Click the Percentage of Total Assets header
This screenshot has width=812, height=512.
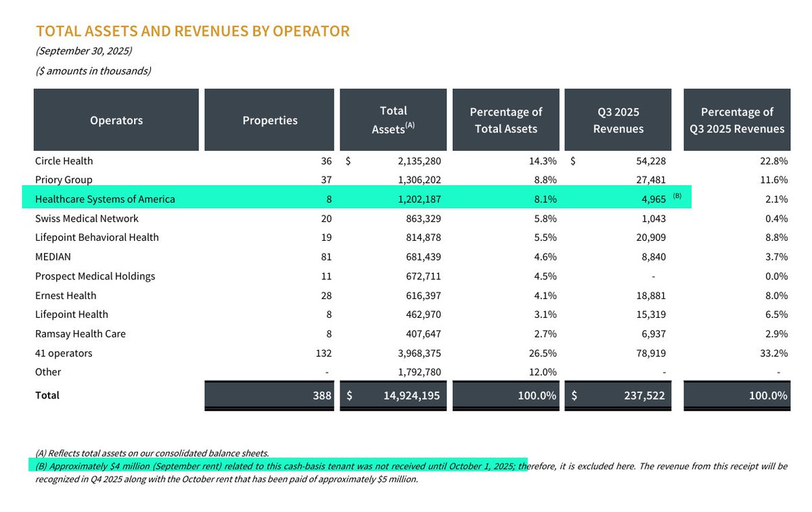[x=505, y=119]
